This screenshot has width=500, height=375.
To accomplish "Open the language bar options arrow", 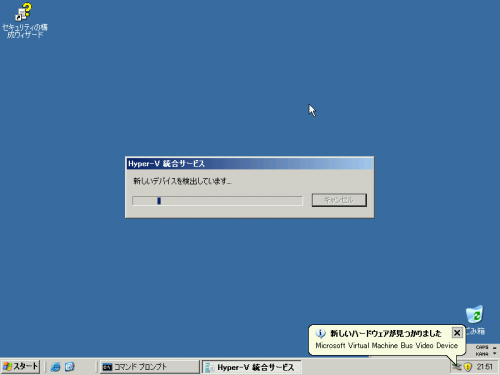I will pos(495,354).
